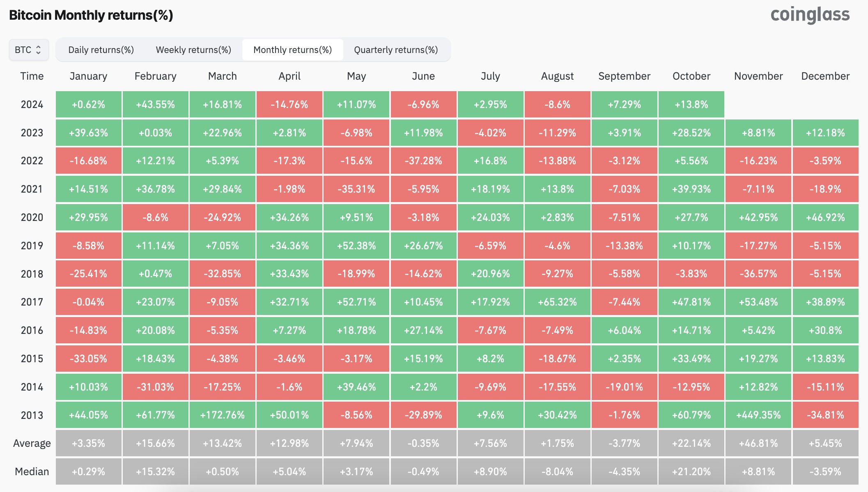The width and height of the screenshot is (868, 492).
Task: Click the December column header
Action: tap(825, 76)
